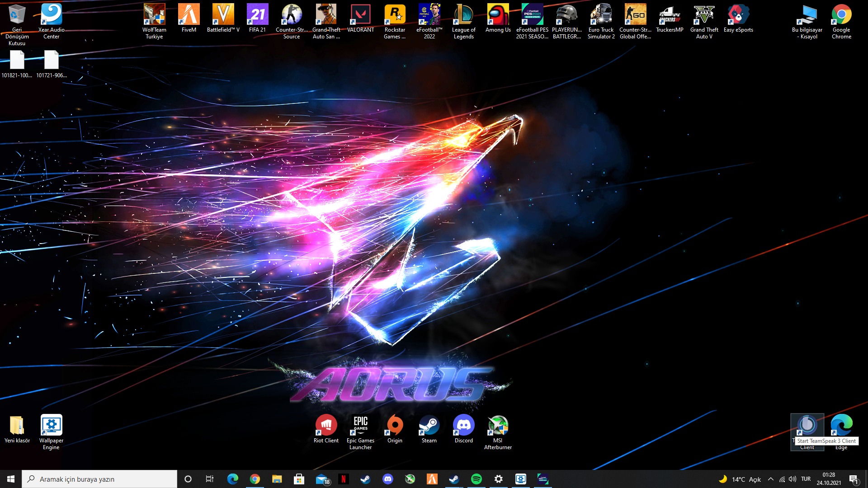
Task: Open the 14°C Açık weather widget
Action: click(740, 479)
